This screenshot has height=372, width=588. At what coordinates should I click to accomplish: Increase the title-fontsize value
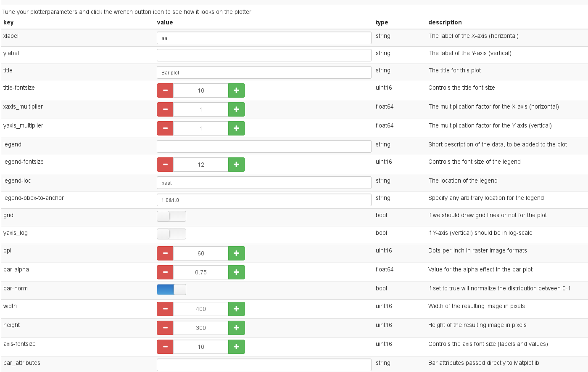[x=237, y=90]
